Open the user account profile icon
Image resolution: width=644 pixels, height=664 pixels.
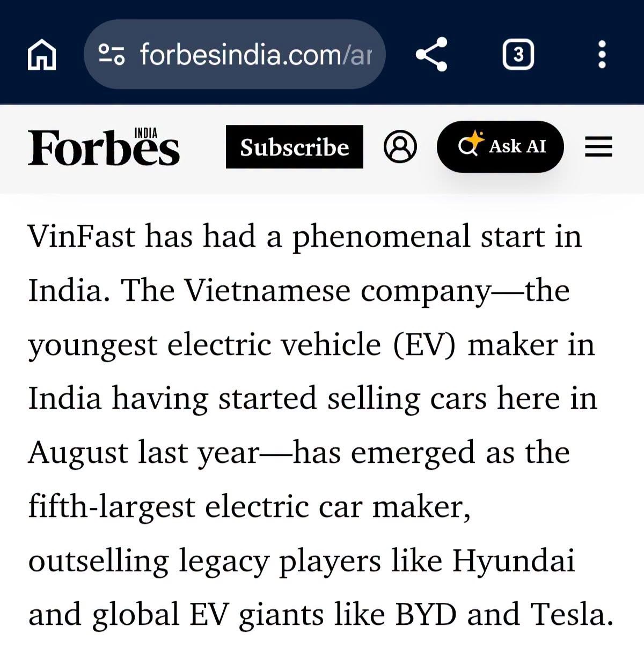(400, 146)
